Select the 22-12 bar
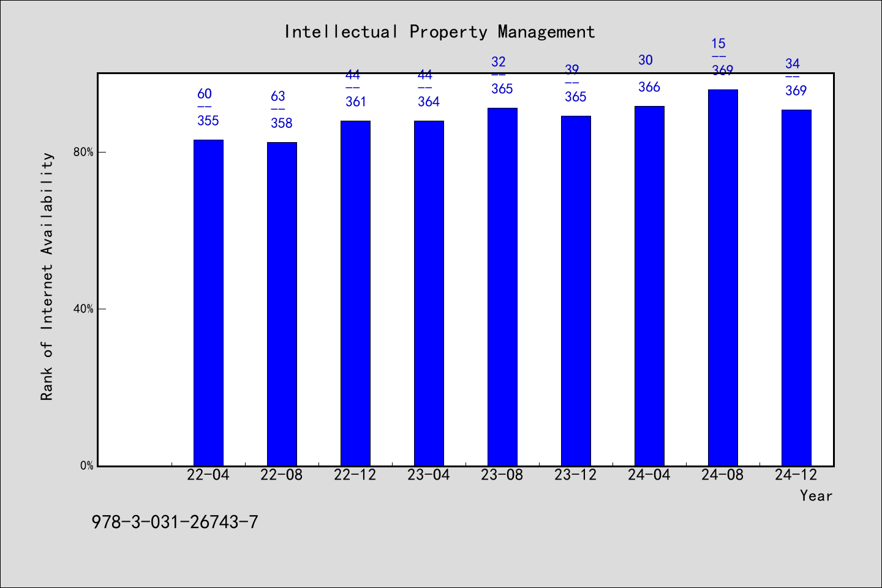The image size is (882, 588). [355, 293]
